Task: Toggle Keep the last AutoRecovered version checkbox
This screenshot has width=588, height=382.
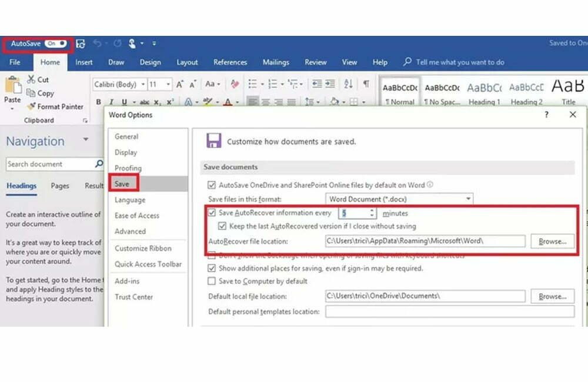Action: (222, 226)
